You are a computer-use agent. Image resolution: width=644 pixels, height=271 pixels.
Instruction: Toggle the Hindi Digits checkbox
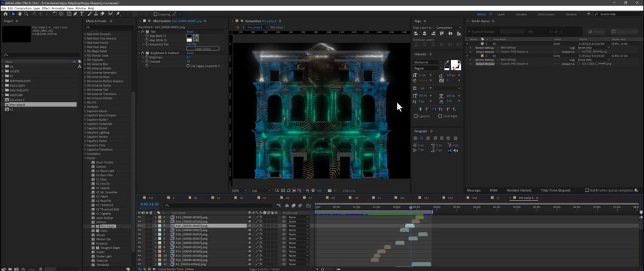pyautogui.click(x=440, y=116)
